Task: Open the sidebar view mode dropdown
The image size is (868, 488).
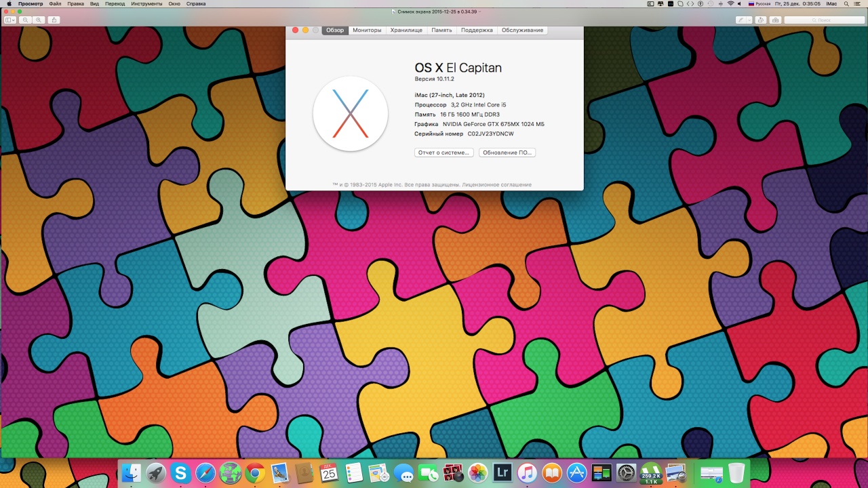Action: 10,20
